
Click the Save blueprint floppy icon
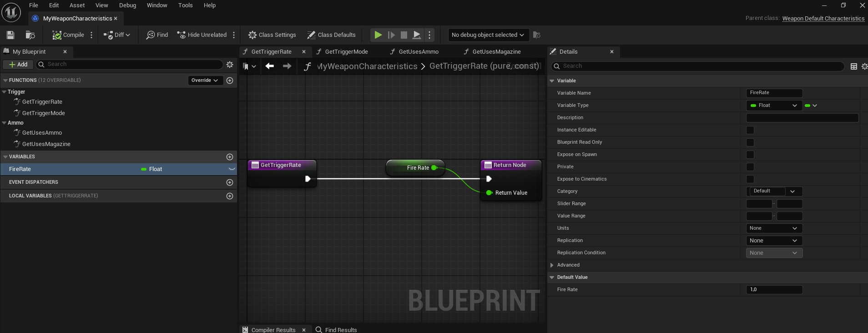(x=10, y=35)
